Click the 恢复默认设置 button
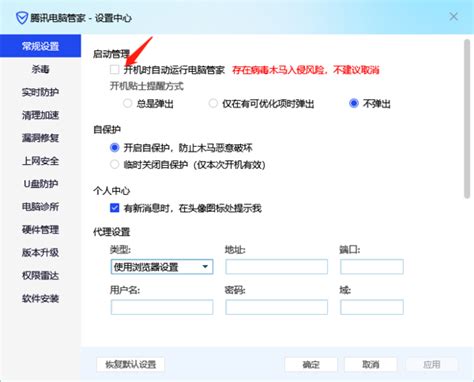 coord(131,364)
